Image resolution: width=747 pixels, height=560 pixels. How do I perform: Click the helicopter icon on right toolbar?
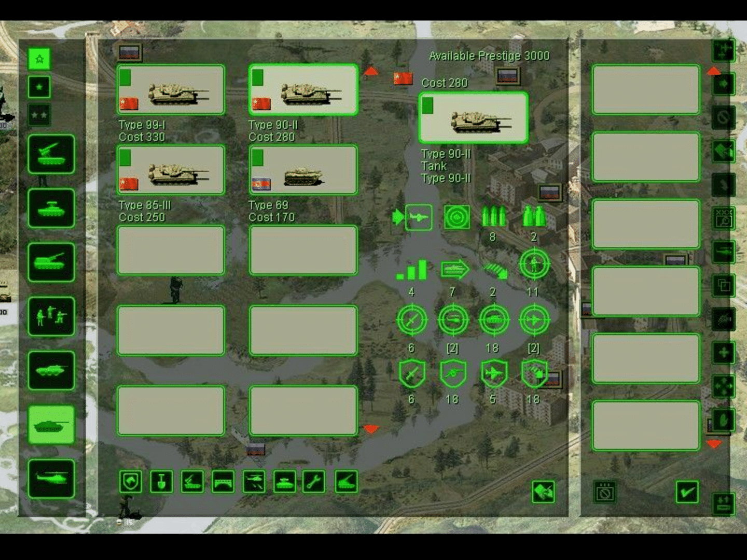pos(723,253)
